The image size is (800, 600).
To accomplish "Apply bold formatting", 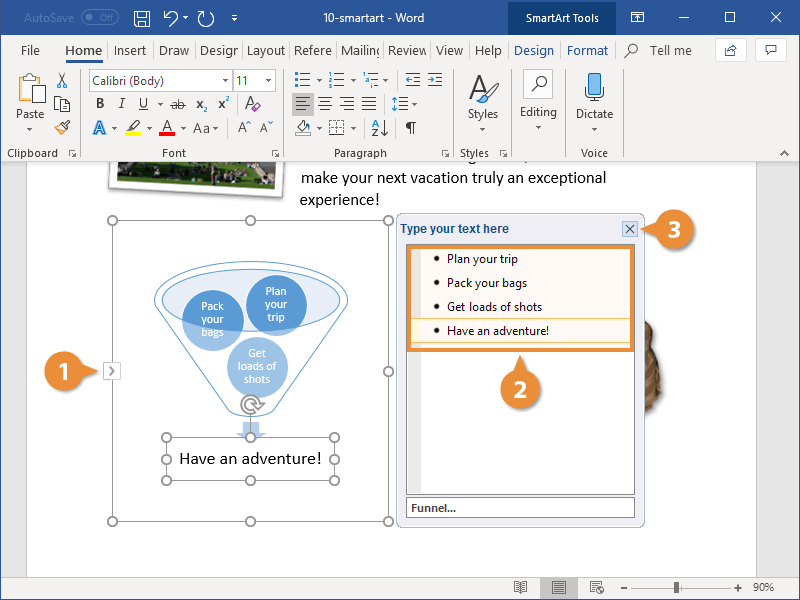I will [99, 103].
